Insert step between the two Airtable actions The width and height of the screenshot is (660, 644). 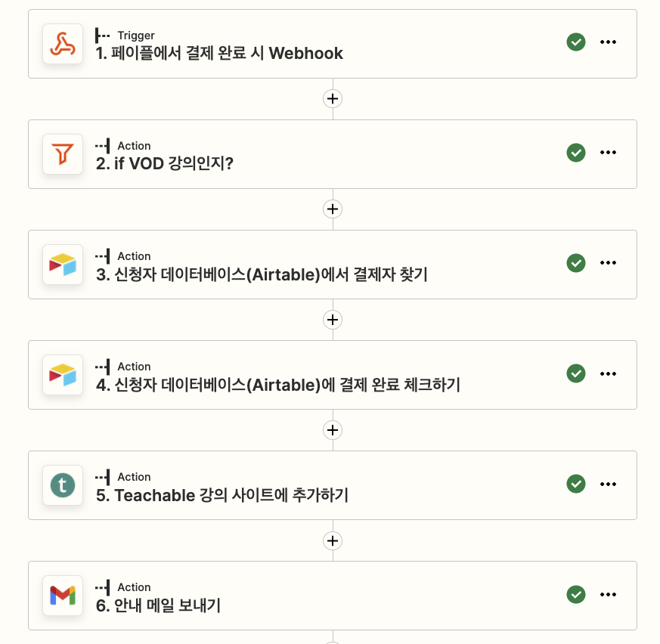click(333, 320)
